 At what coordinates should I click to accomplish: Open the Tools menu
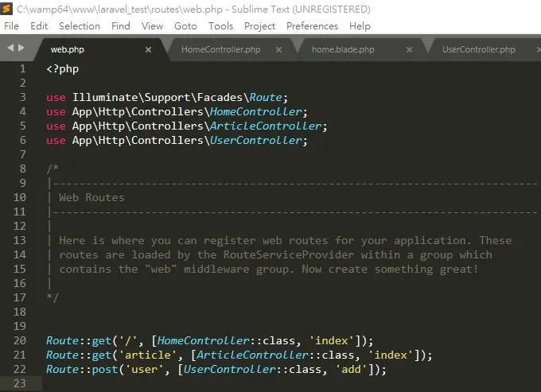tap(221, 26)
